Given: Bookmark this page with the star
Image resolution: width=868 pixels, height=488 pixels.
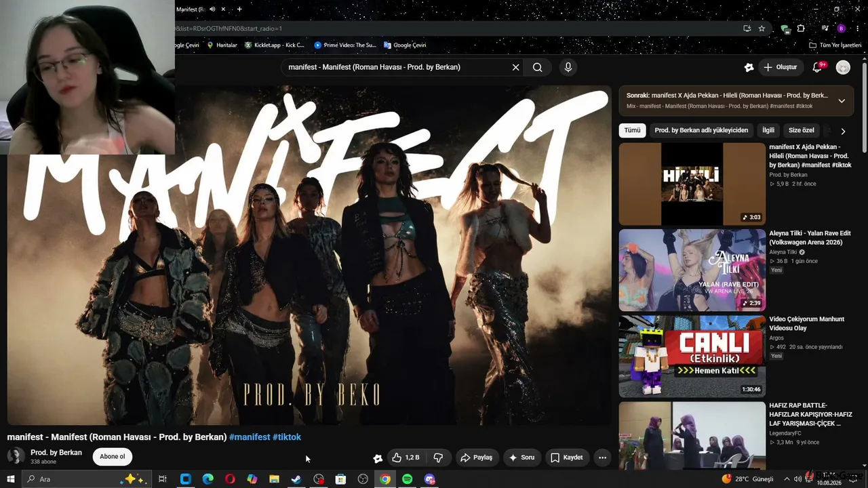Looking at the screenshot, I should click(762, 28).
